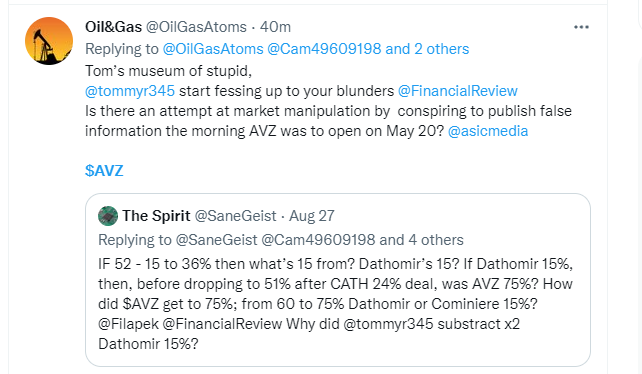Click 'and 4 others' in quoted tweet
Image resolution: width=642 pixels, height=374 pixels.
coord(421,240)
